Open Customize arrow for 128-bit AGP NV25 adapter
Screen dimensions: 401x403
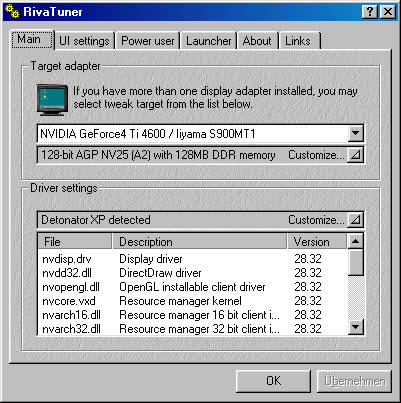355,155
